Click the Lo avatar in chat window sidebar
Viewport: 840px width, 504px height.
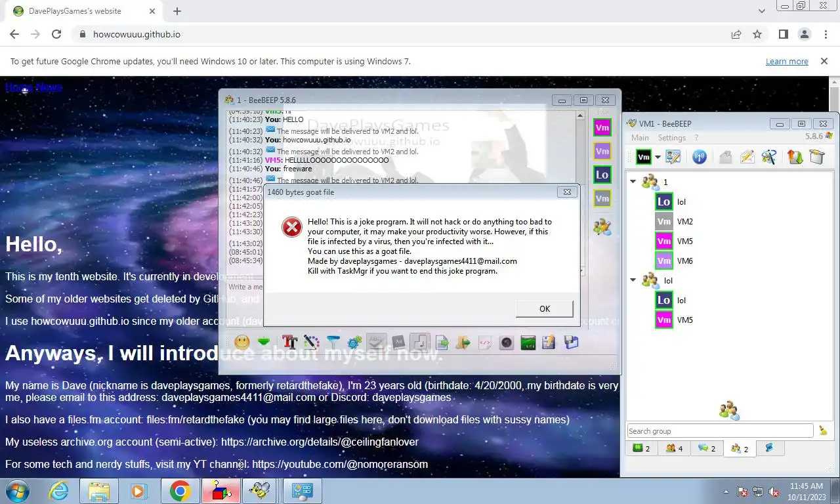(x=602, y=175)
